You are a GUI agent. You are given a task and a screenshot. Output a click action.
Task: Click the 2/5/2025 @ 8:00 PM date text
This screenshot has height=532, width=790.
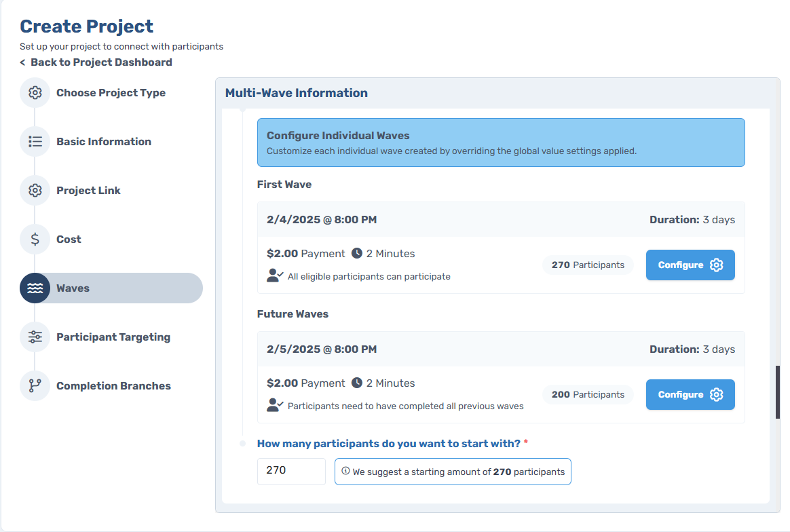pyautogui.click(x=322, y=349)
